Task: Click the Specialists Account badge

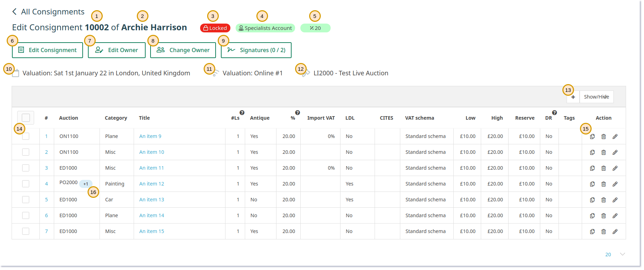Action: click(x=265, y=28)
